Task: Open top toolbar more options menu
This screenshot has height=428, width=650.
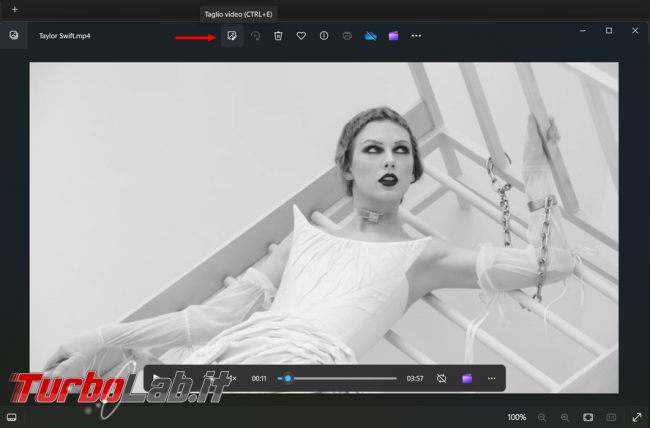Action: pos(416,36)
